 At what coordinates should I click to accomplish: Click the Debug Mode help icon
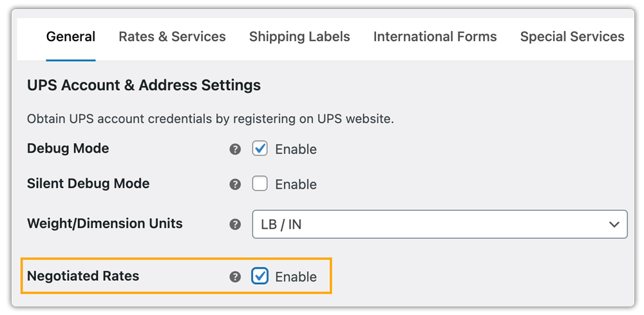[235, 149]
